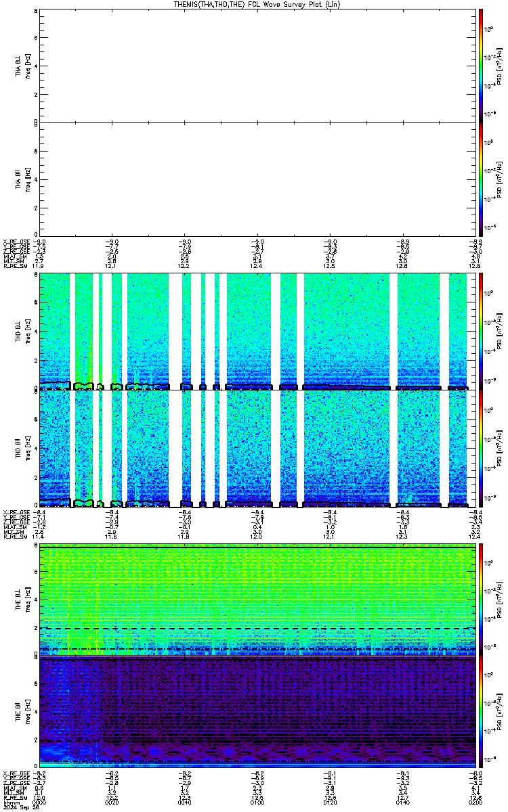Click the 'THD B∥ freq [Hz]' axis label
Screen dimensions: 508x812
point(23,449)
